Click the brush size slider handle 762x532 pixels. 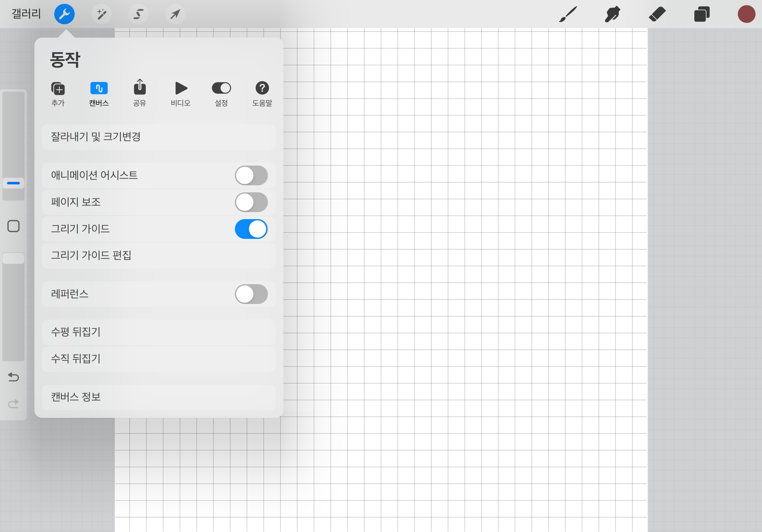tap(13, 183)
